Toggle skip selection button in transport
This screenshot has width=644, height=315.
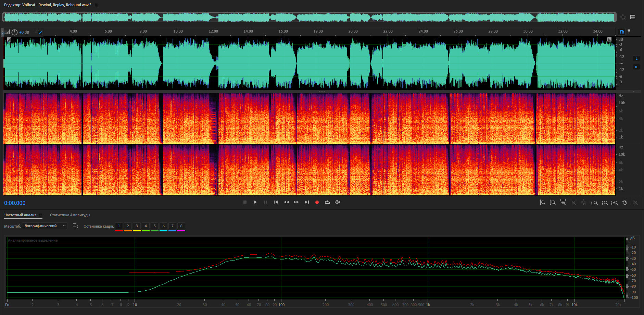(x=338, y=202)
